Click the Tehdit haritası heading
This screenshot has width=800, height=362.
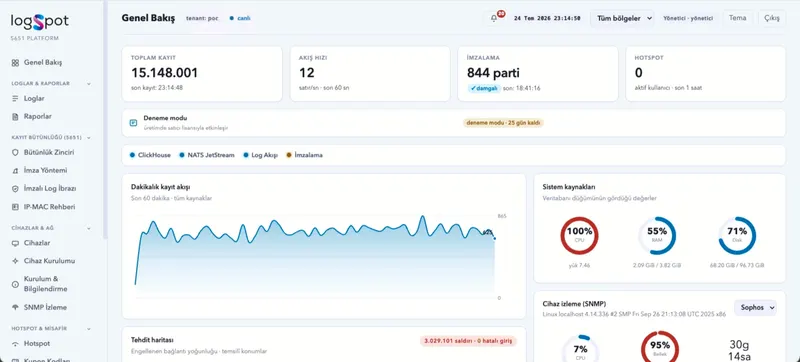coord(153,340)
